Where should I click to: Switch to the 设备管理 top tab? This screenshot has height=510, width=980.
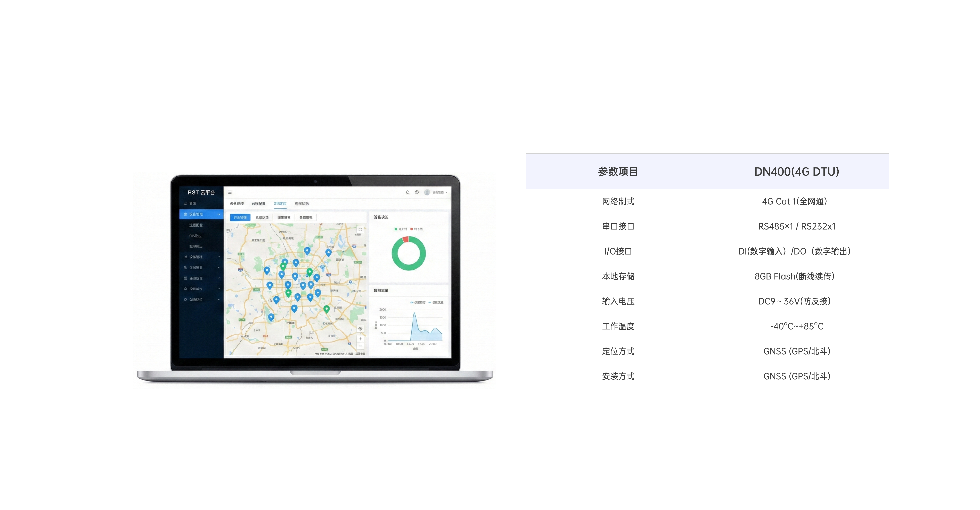pyautogui.click(x=236, y=204)
